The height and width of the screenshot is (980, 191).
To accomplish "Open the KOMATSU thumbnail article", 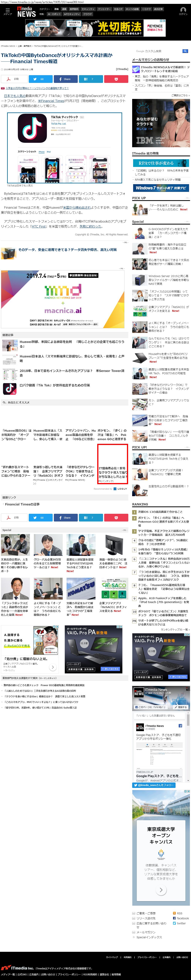I will [81, 589].
